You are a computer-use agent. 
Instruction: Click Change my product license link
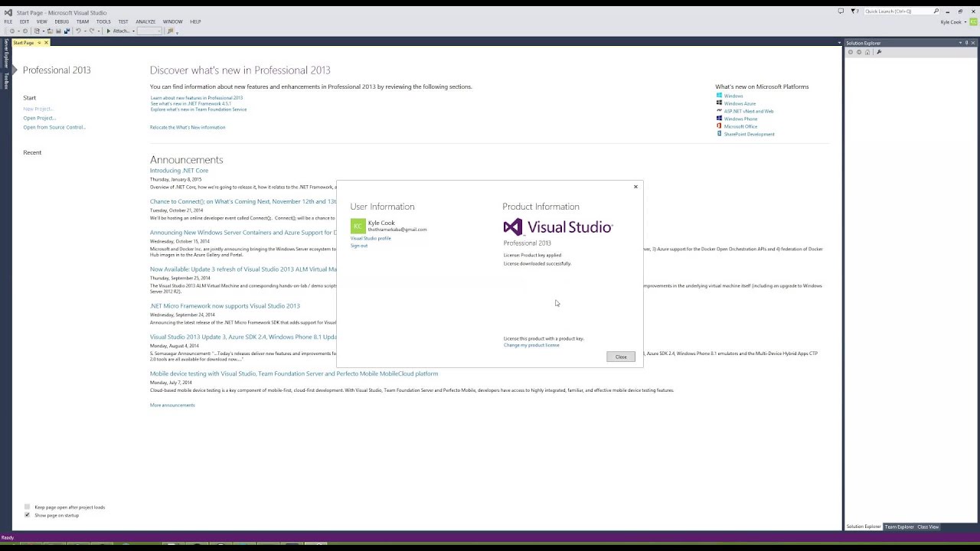tap(531, 345)
